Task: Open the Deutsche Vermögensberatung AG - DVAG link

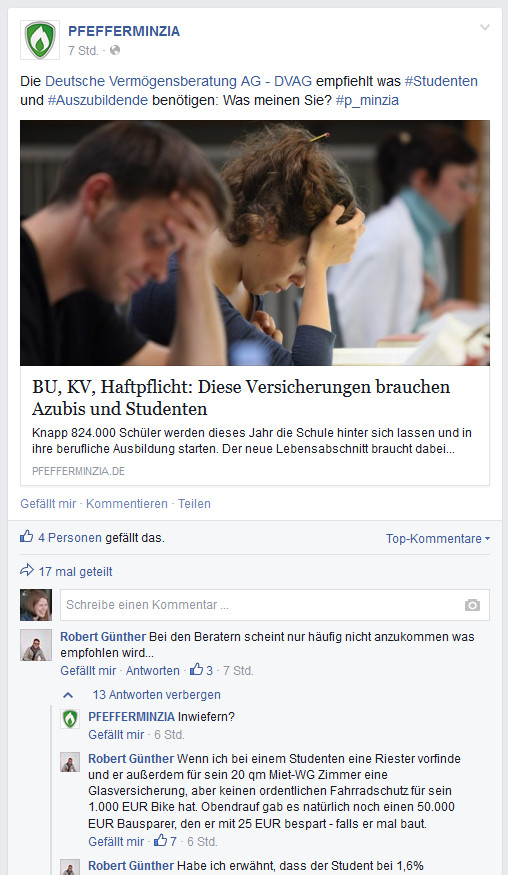Action: (x=179, y=81)
